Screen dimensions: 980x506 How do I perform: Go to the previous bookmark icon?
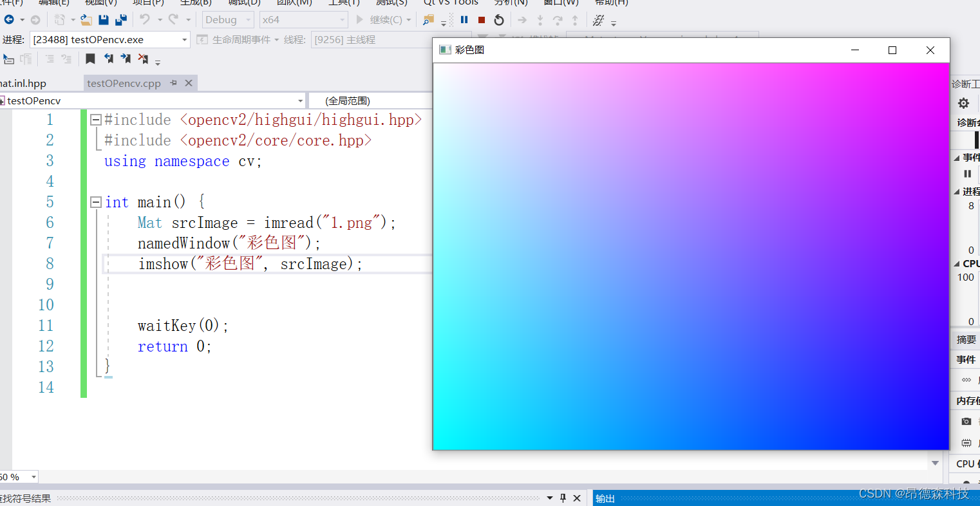click(109, 59)
